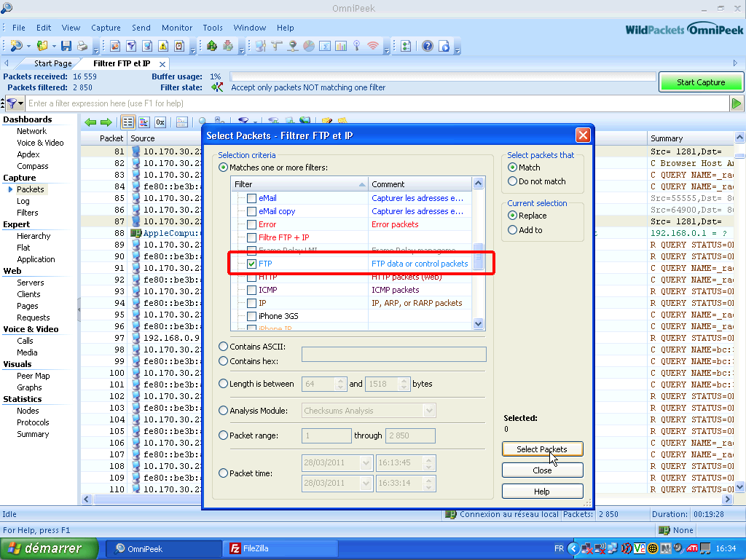Open the first packet time date dropdown
The image size is (746, 560).
click(x=366, y=462)
